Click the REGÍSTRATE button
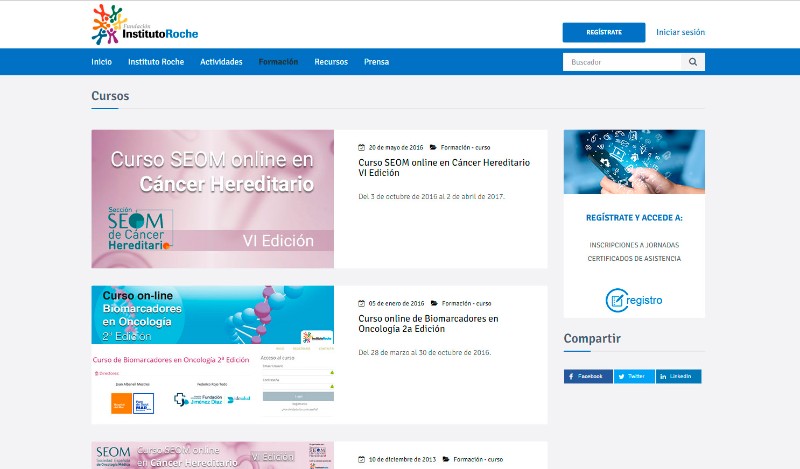 [604, 32]
